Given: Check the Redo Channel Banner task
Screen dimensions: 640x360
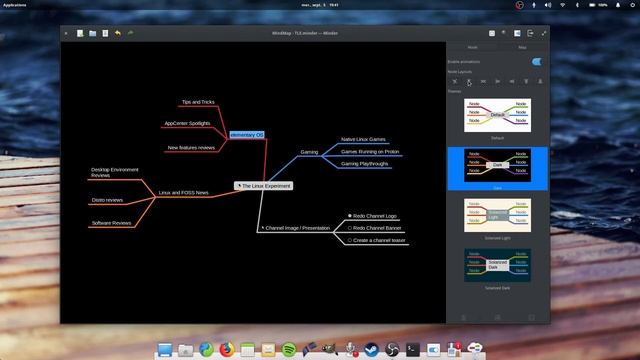Looking at the screenshot, I should (x=350, y=228).
